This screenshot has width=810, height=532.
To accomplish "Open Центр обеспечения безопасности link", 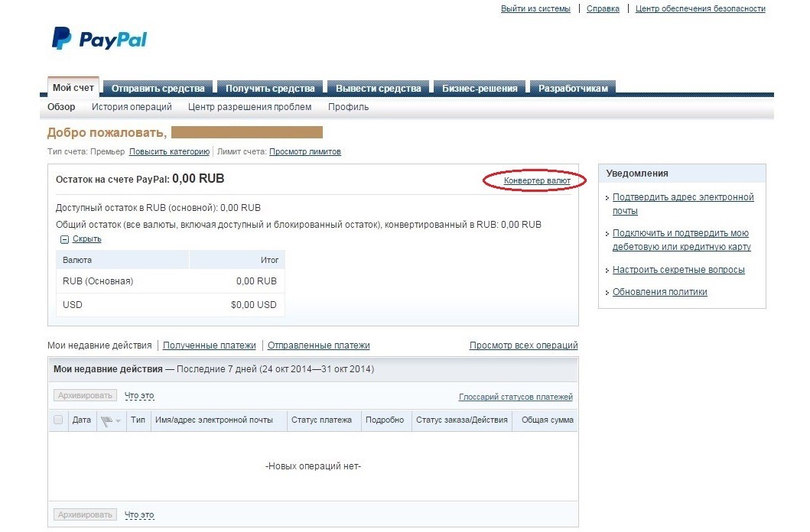I will tap(701, 8).
